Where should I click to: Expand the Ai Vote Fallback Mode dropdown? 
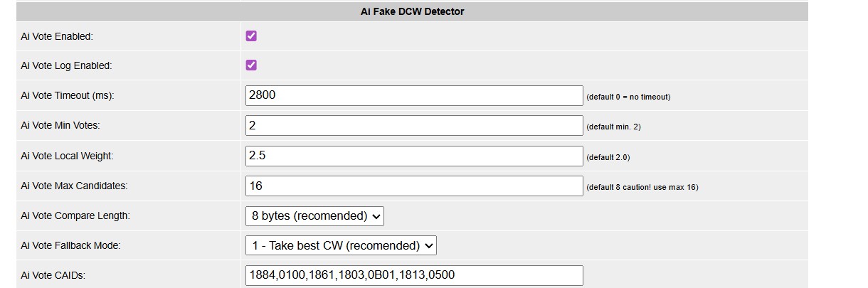click(x=341, y=245)
